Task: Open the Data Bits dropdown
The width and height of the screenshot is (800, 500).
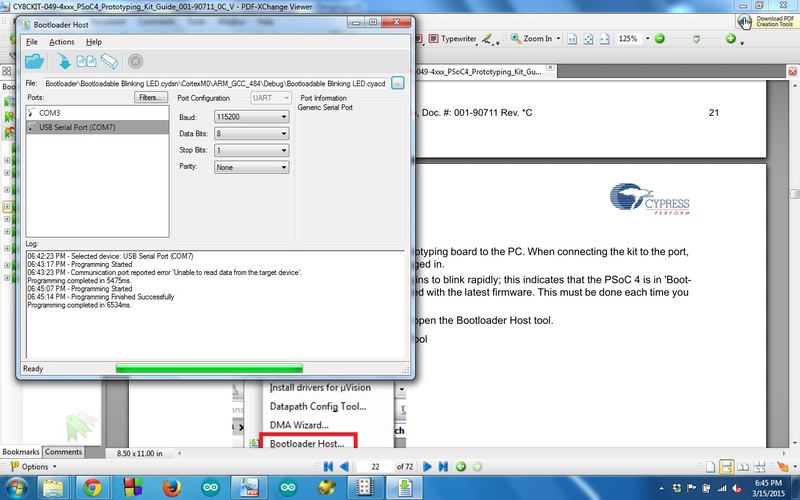Action: (x=252, y=134)
